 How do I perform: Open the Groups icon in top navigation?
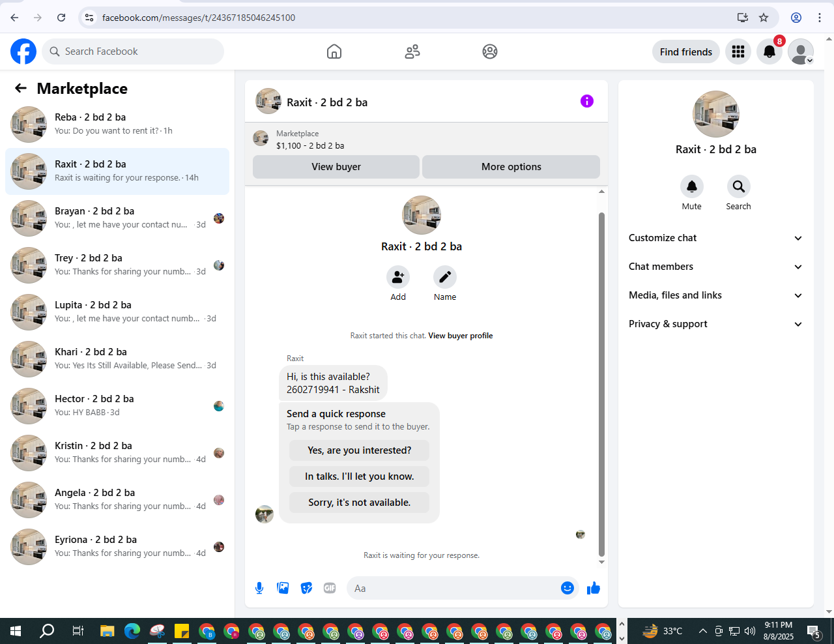click(490, 51)
